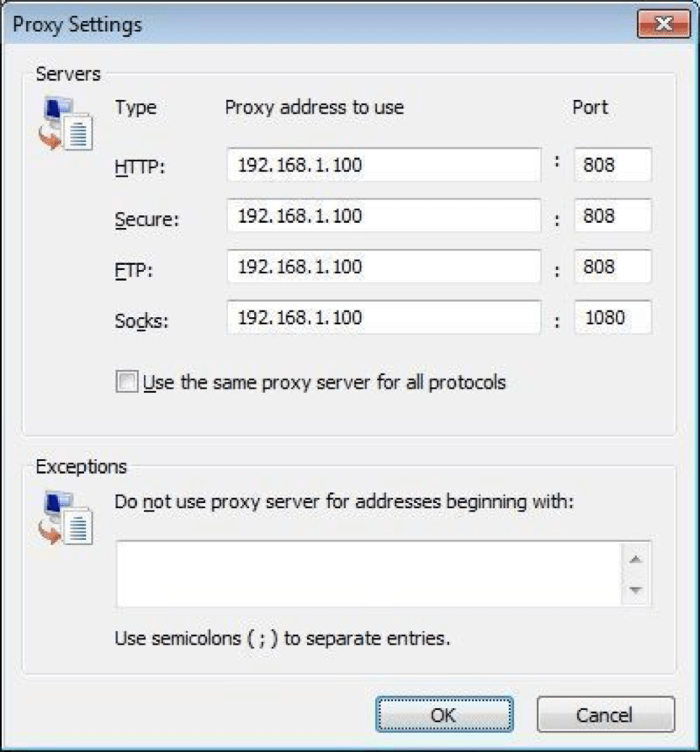
Task: Click the Proxy Settings title bar
Action: [337, 24]
